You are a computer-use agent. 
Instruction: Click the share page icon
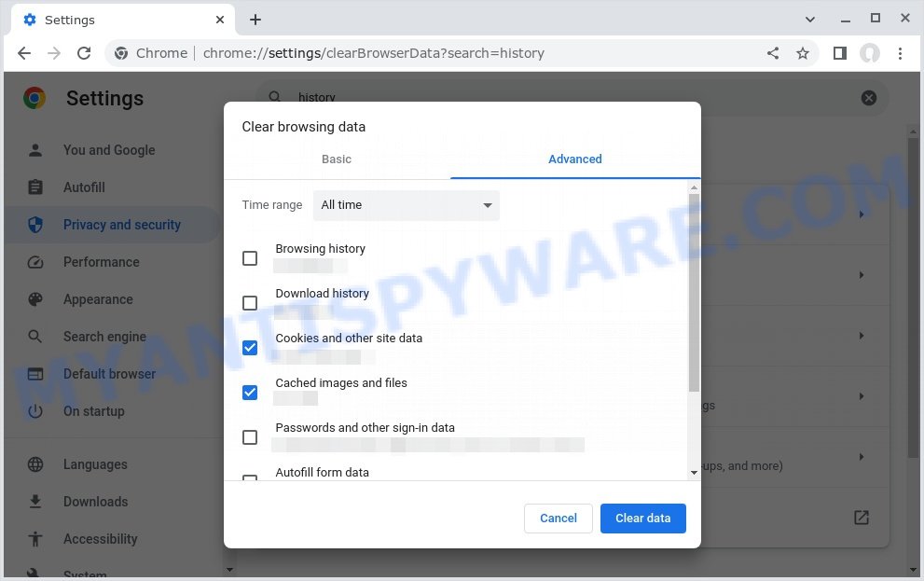point(773,53)
